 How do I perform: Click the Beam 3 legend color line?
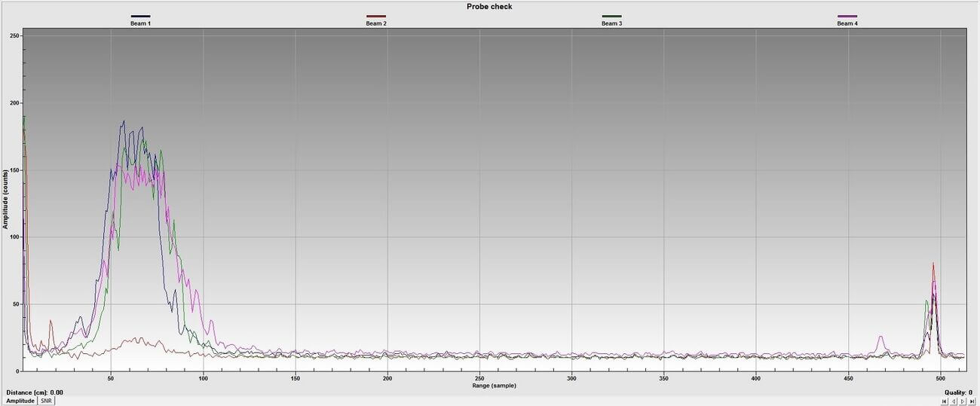[x=611, y=16]
